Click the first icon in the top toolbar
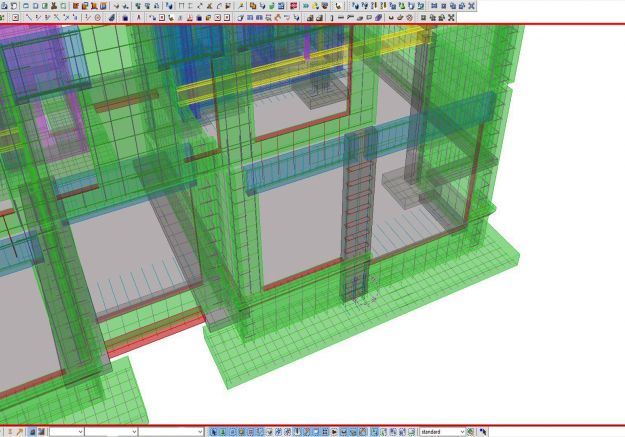Viewport: 625px width, 437px height. [x=5, y=5]
